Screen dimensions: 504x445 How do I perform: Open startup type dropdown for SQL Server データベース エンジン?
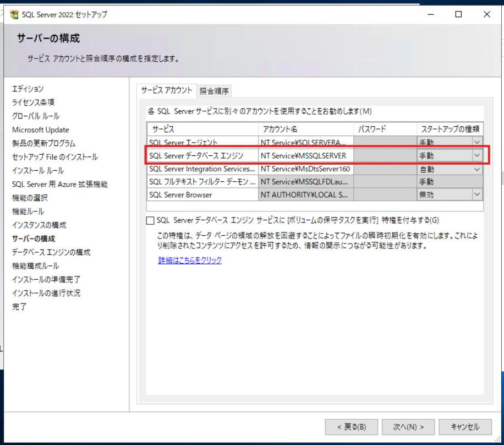coord(477,156)
